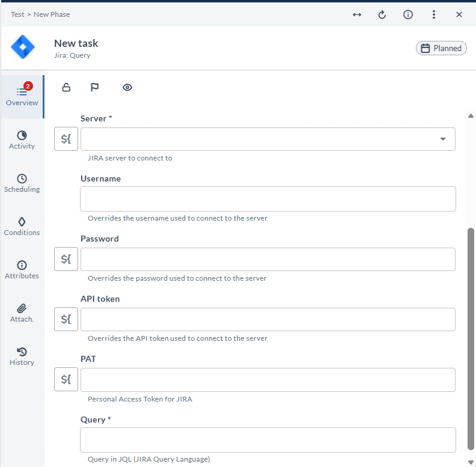
Task: Expand the Server dropdown arrow
Action: coord(443,139)
